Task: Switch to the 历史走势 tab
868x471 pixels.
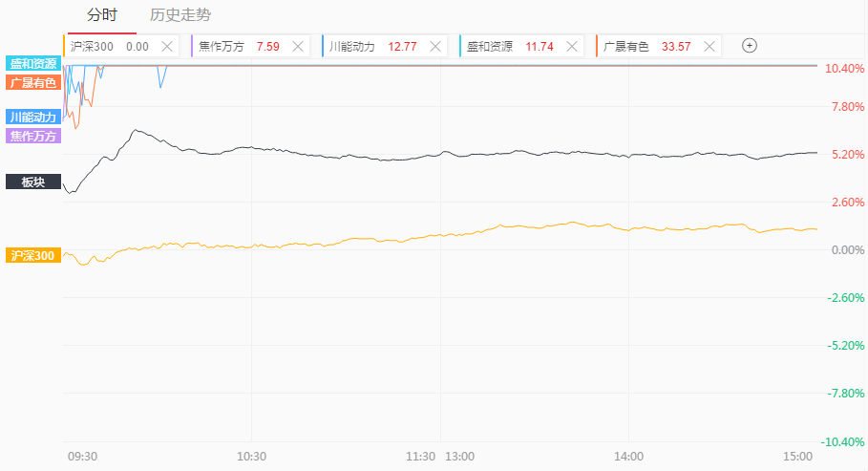Action: click(180, 15)
